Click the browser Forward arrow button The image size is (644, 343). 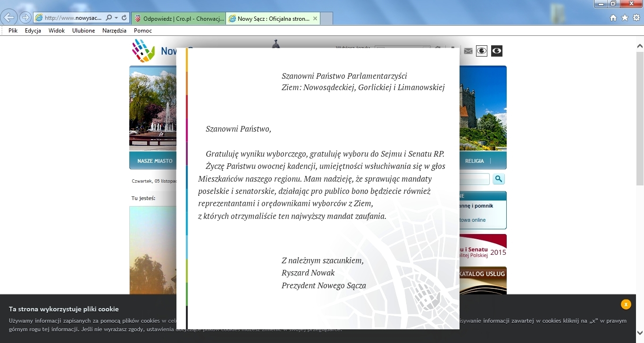25,17
